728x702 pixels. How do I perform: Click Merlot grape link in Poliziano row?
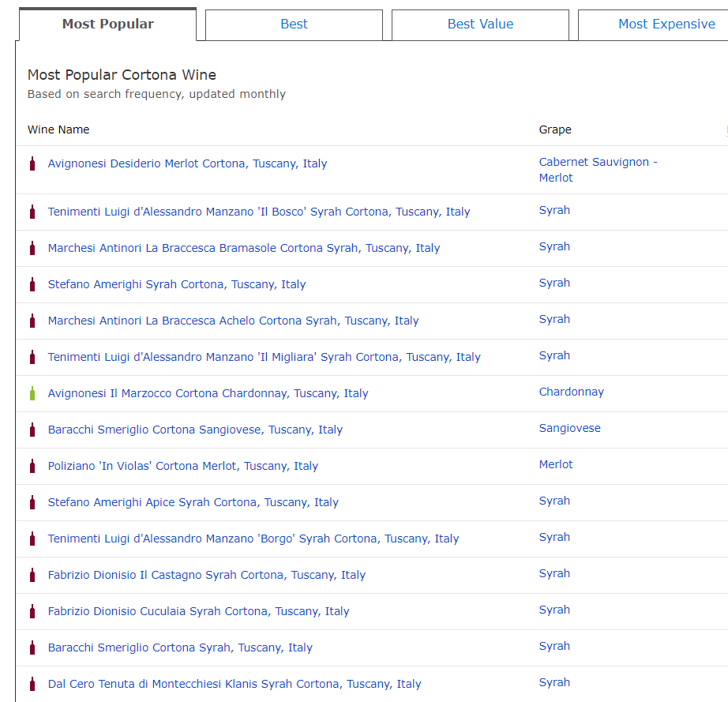[x=556, y=464]
